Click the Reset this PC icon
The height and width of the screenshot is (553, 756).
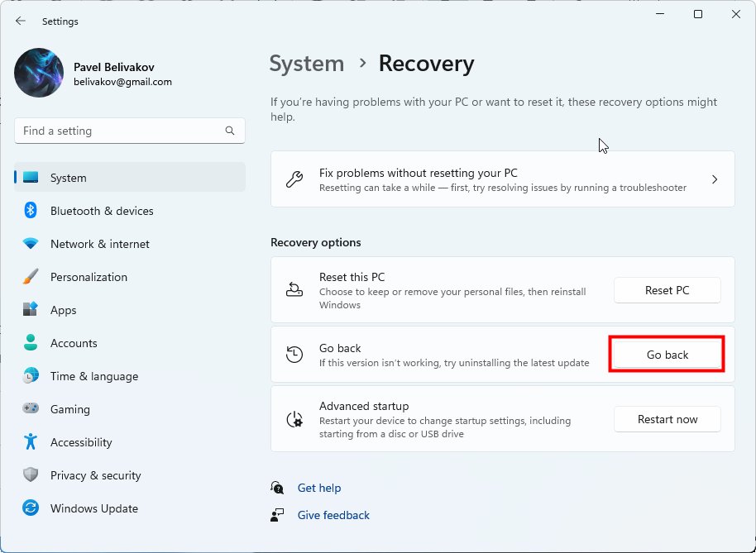294,289
